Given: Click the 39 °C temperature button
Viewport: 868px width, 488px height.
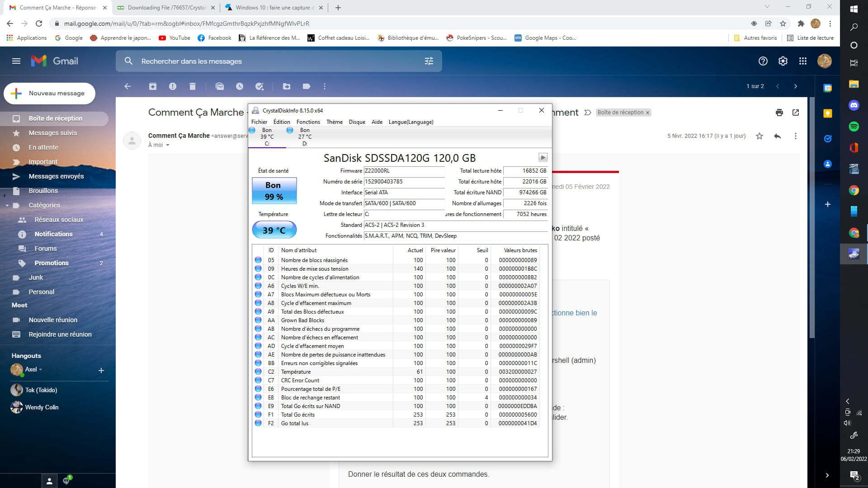Looking at the screenshot, I should point(274,230).
